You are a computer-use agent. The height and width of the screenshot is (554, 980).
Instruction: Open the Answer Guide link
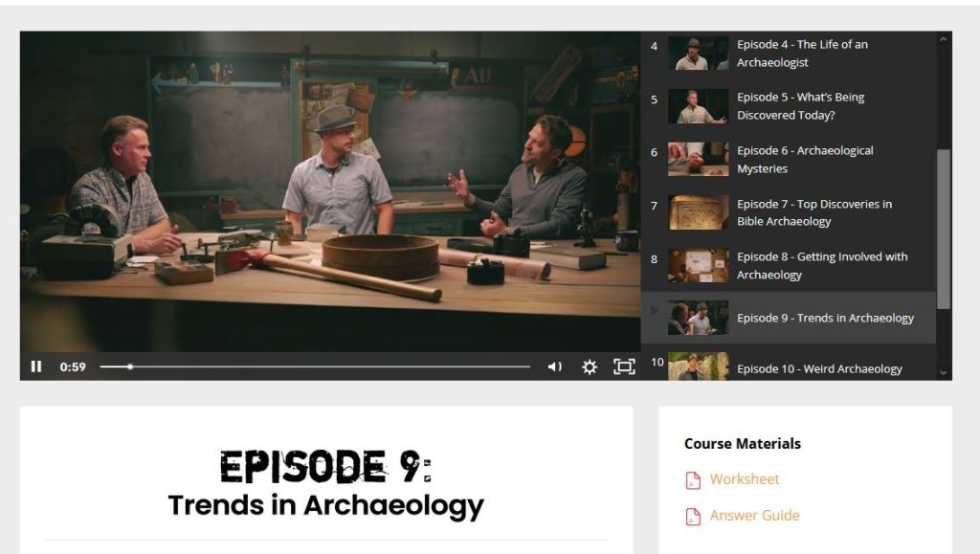(754, 516)
